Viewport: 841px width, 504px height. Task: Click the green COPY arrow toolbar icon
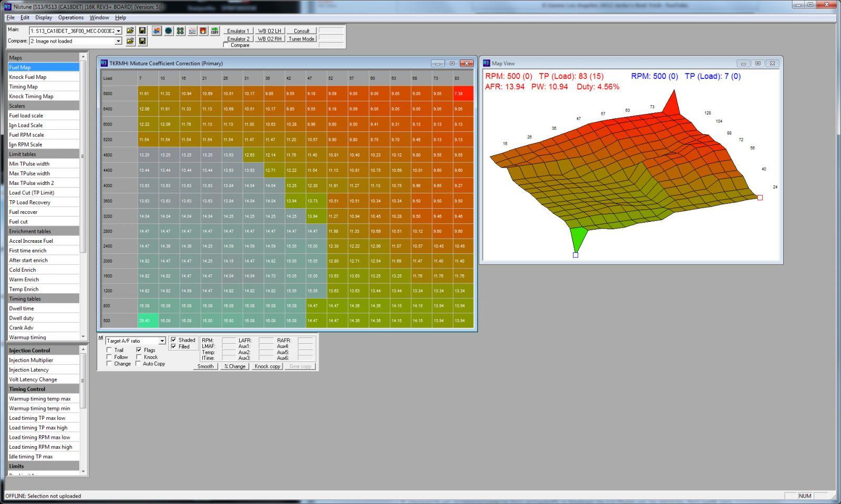tap(214, 31)
